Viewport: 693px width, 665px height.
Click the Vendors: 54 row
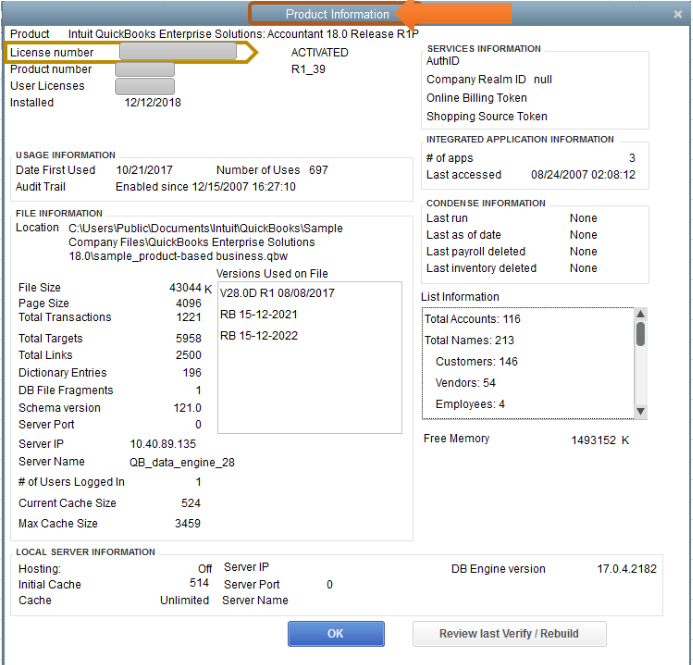coord(465,382)
